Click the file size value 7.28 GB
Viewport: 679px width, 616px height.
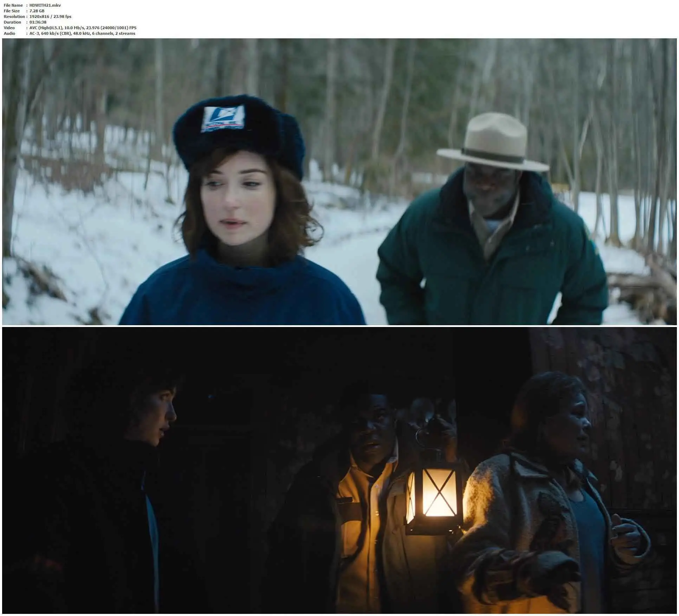point(37,11)
